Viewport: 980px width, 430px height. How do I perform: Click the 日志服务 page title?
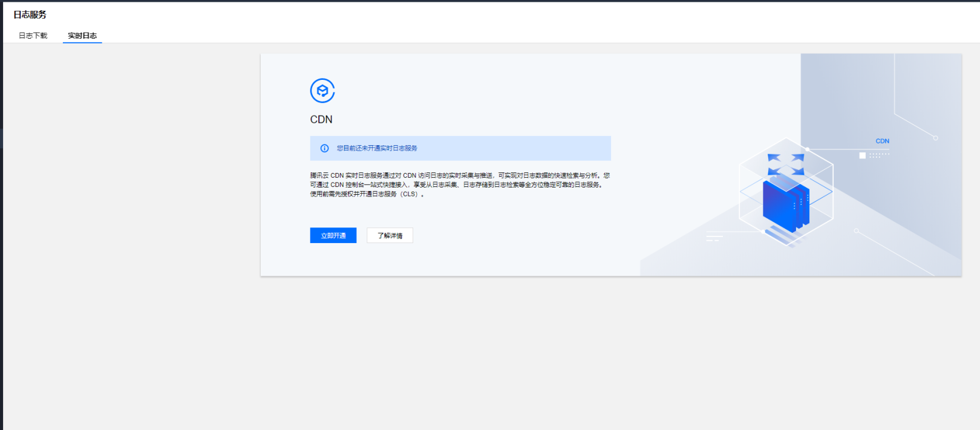point(30,15)
